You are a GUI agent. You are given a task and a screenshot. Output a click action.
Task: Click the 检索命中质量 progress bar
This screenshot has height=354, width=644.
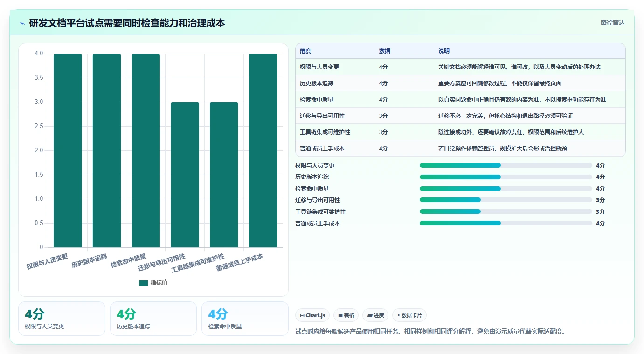click(x=506, y=189)
